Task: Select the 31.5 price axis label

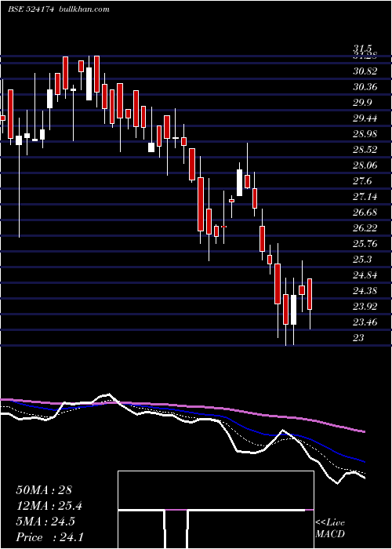Action: coord(364,48)
